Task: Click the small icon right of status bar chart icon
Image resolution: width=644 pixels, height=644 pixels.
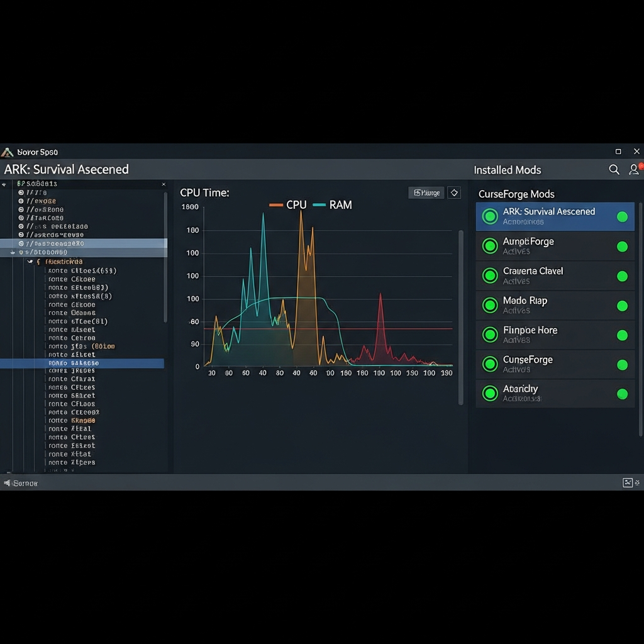Action: point(638,482)
